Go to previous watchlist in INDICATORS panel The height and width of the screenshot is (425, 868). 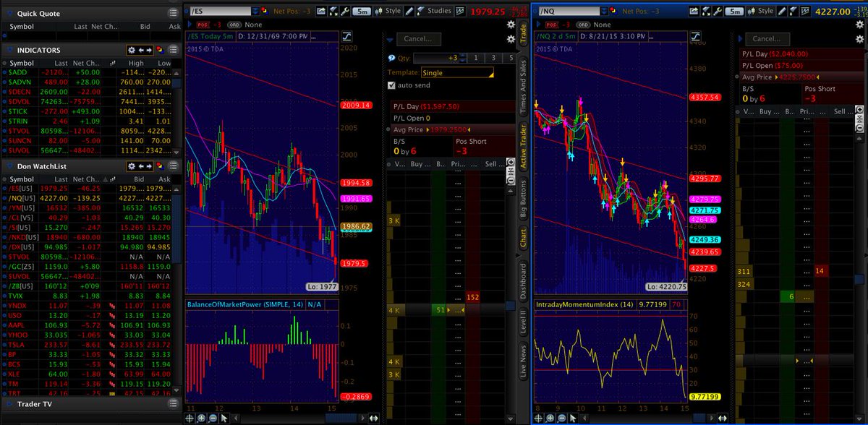[x=141, y=51]
